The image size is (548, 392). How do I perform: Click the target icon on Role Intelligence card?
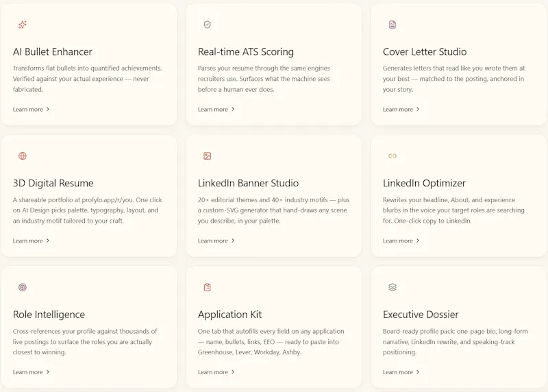(23, 287)
